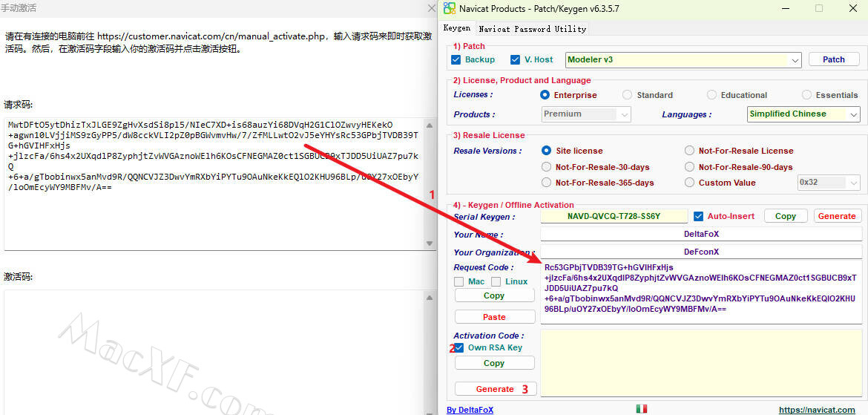Open the 0x32 custom value dropdown
The image size is (868, 415).
(853, 183)
